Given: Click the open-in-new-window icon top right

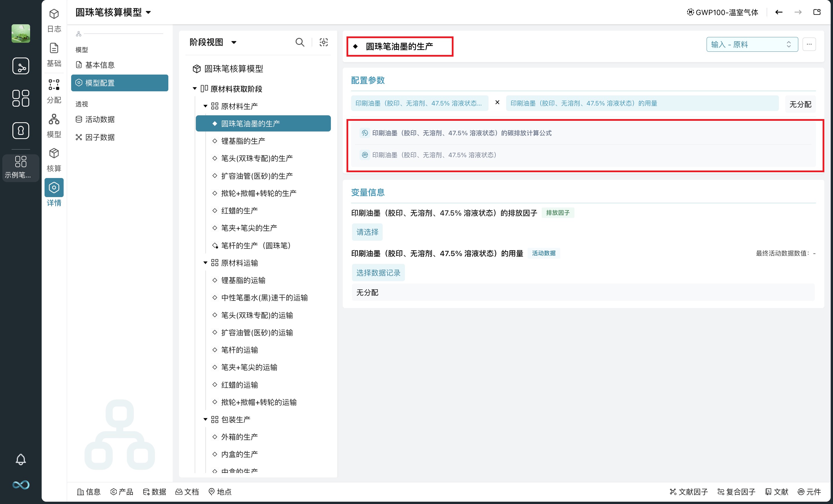Looking at the screenshot, I should (x=817, y=12).
